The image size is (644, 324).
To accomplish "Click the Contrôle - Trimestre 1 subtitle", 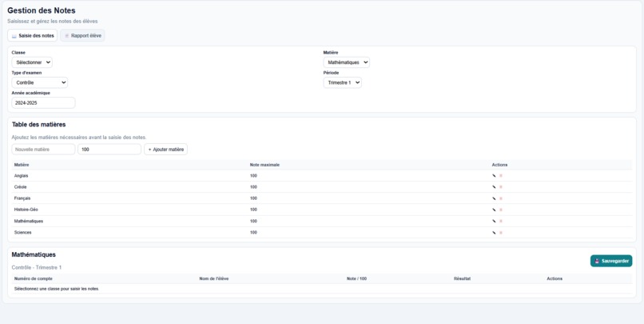I will tap(37, 268).
